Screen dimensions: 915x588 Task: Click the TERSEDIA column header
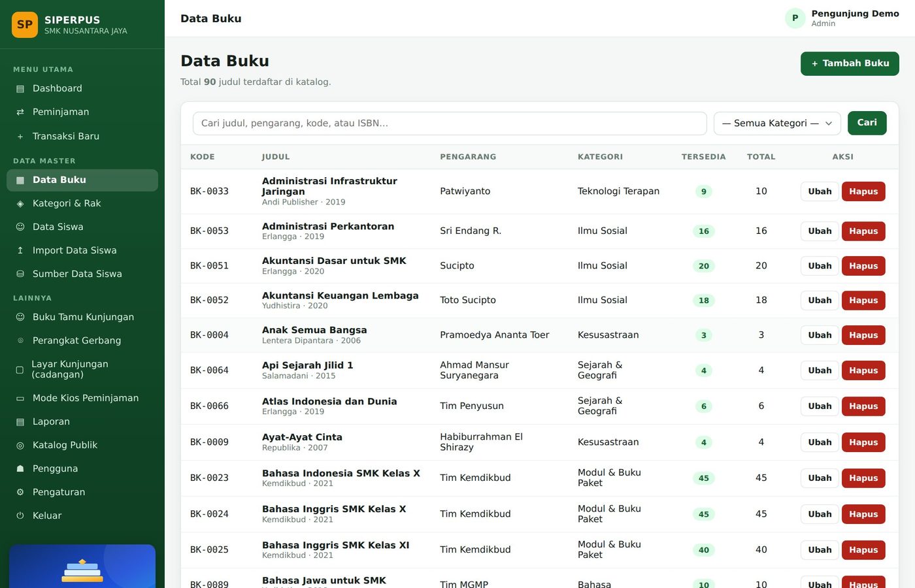pos(704,157)
